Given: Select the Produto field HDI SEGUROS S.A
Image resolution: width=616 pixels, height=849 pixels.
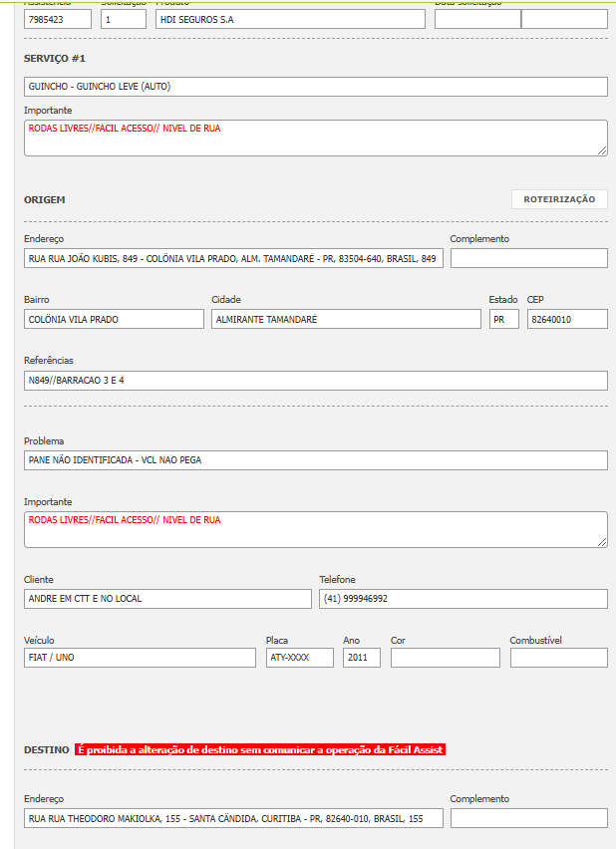Looking at the screenshot, I should coord(290,19).
